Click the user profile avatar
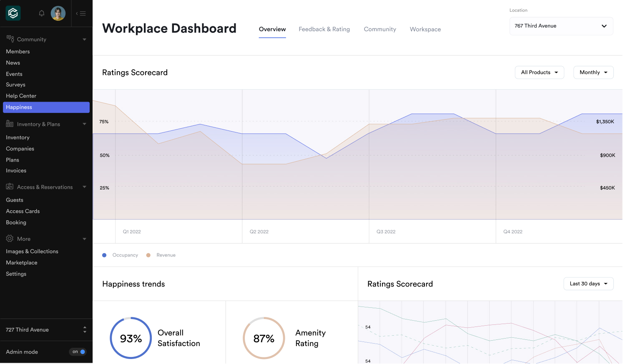This screenshot has width=623, height=364. click(x=58, y=13)
